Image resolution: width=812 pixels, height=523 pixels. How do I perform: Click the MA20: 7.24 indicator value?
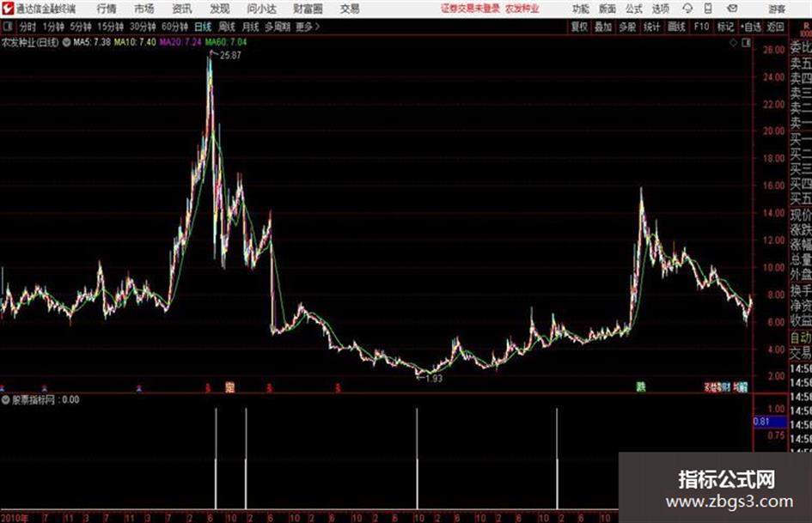point(180,42)
